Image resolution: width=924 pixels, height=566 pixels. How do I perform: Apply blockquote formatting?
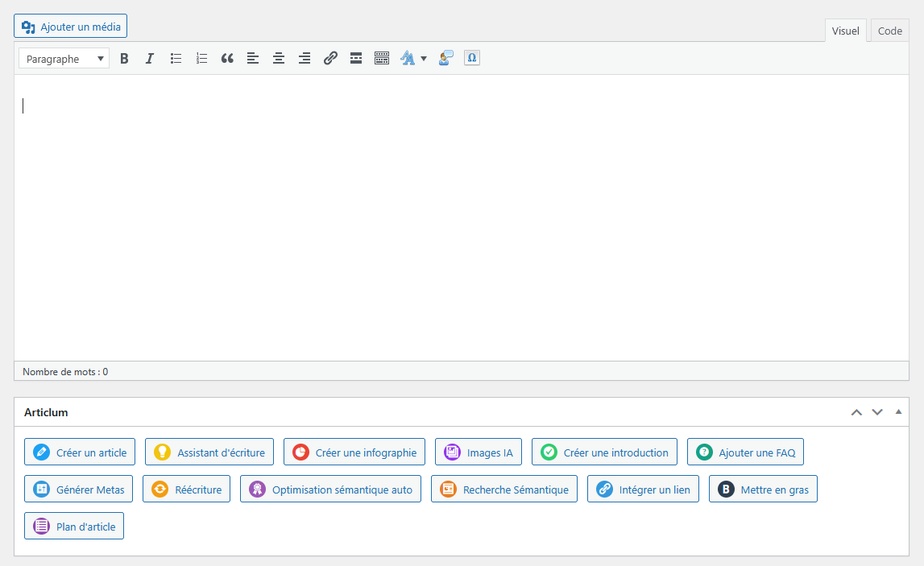(x=227, y=59)
